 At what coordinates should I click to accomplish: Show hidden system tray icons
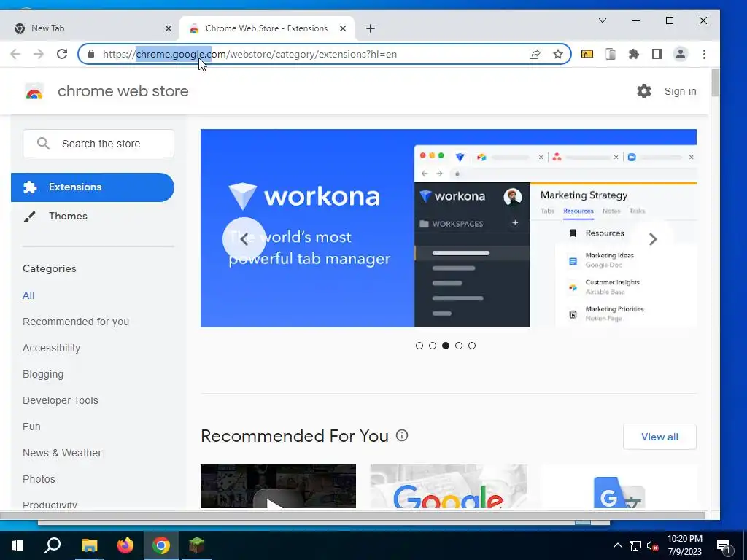click(617, 545)
